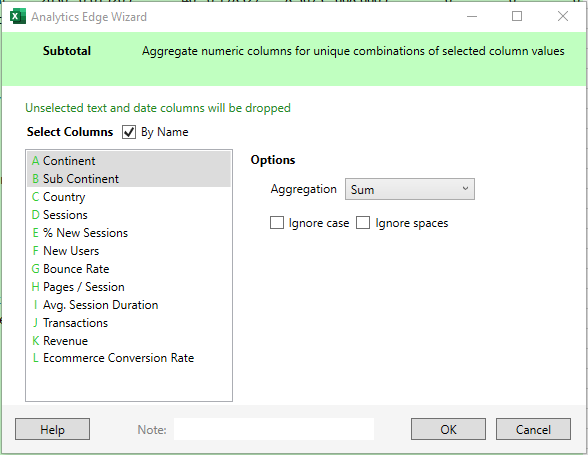588x455 pixels.
Task: Enable the Ignore case checkbox
Action: click(x=277, y=222)
